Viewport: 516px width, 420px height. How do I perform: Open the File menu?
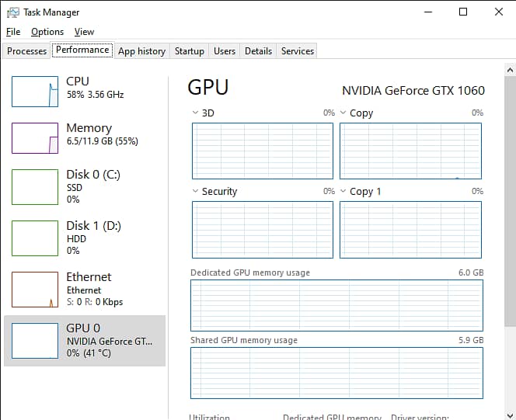coord(13,32)
